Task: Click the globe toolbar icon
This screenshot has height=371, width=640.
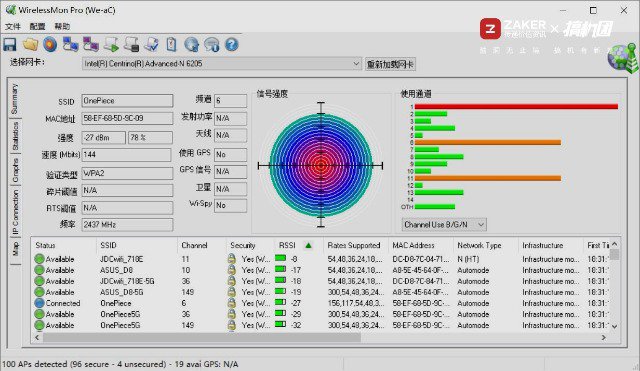Action: 191,44
